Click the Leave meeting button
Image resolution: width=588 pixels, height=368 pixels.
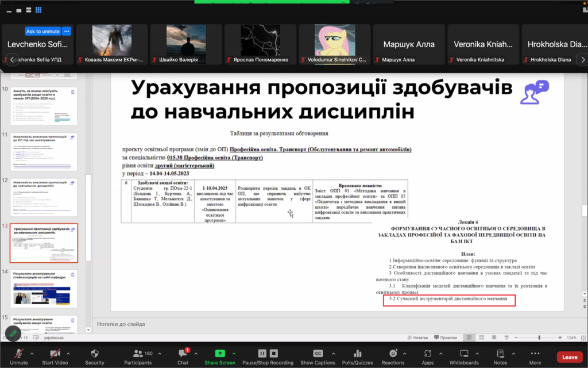click(569, 357)
